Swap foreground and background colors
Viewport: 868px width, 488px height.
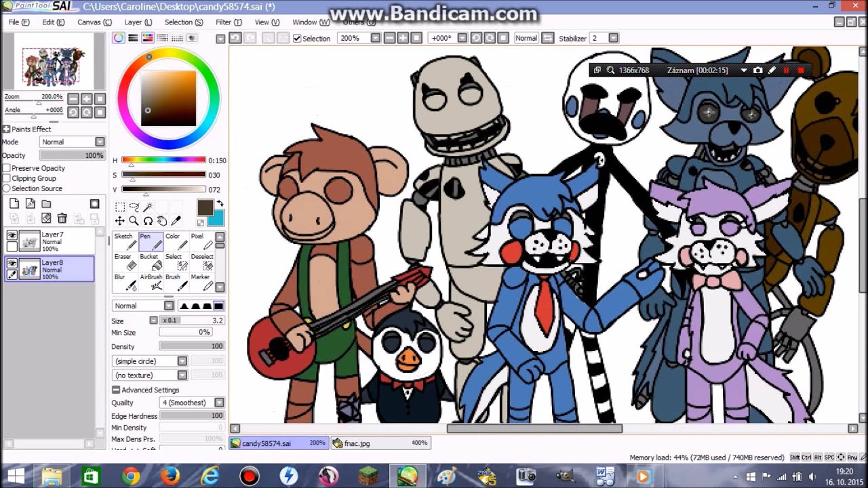tap(220, 204)
